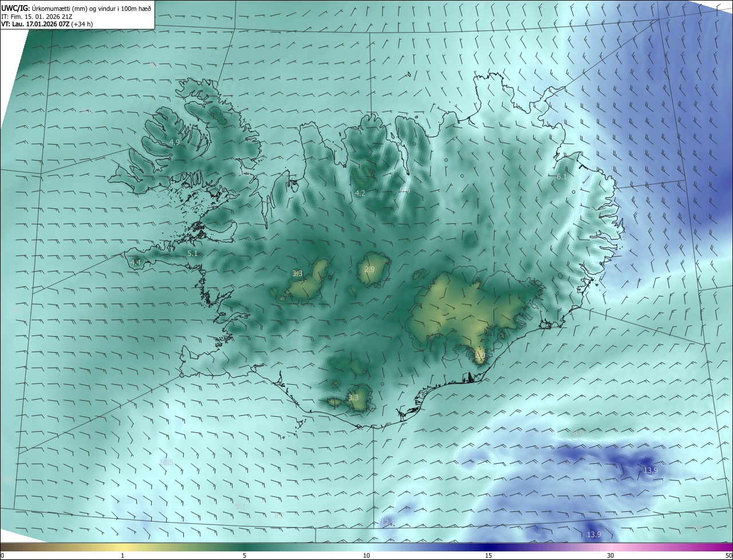Click the 4.4 value at the Snæfellsnes tip
733x560 pixels.
(136, 262)
